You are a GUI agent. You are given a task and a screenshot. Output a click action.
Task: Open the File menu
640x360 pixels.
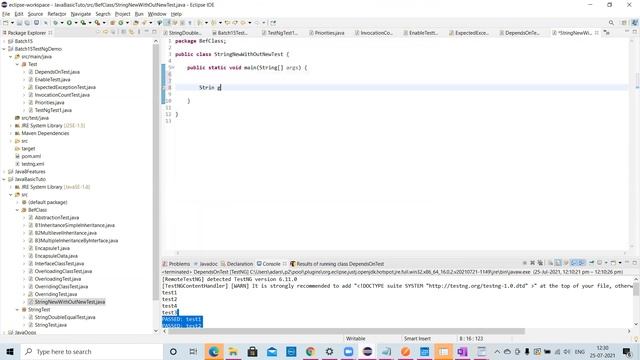6,14
